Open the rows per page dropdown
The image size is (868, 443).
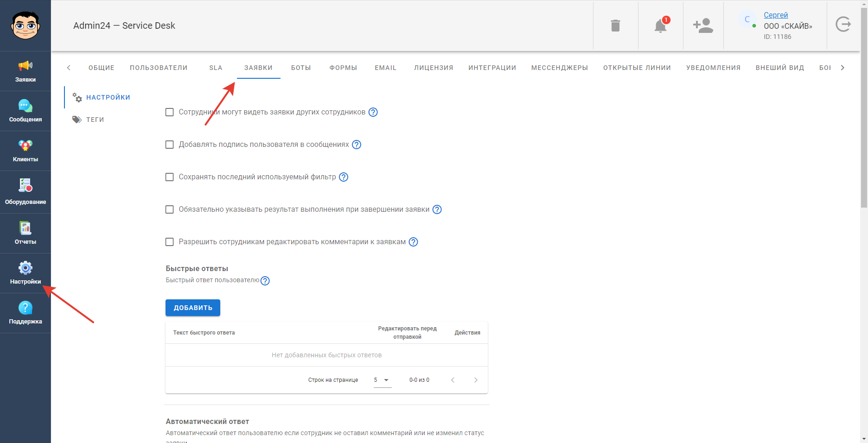[383, 380]
